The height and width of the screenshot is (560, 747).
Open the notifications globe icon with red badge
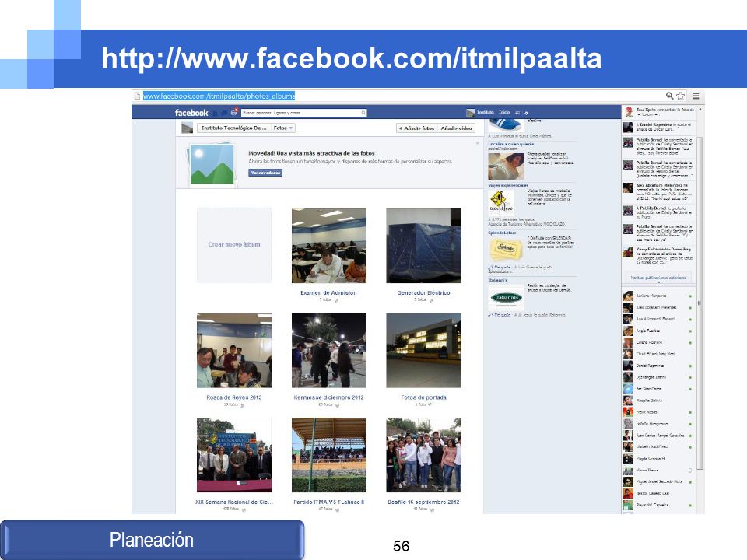click(234, 112)
